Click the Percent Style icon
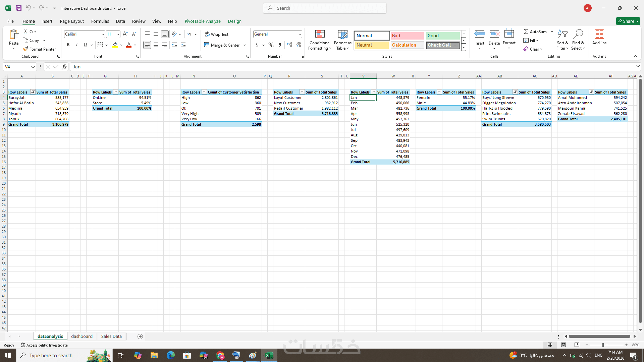The height and width of the screenshot is (362, 644). click(x=271, y=45)
